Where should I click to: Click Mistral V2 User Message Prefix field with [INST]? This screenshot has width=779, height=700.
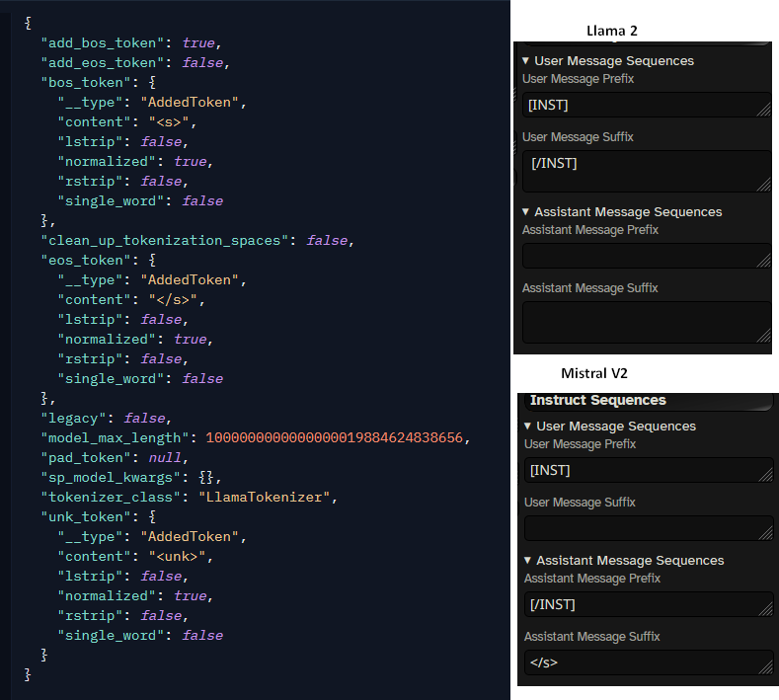pyautogui.click(x=649, y=470)
